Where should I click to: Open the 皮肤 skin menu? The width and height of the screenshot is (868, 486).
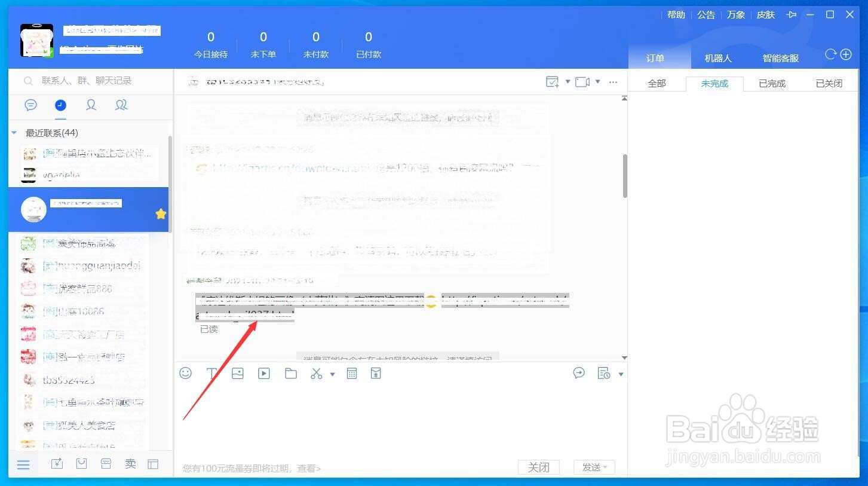pos(766,15)
